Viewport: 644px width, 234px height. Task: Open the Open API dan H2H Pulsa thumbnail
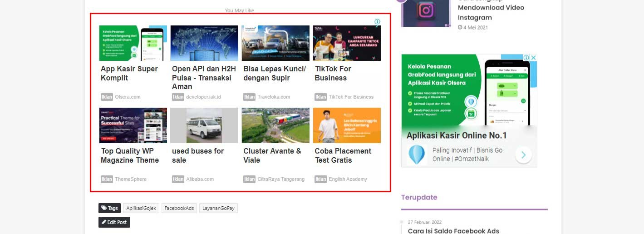(x=204, y=43)
